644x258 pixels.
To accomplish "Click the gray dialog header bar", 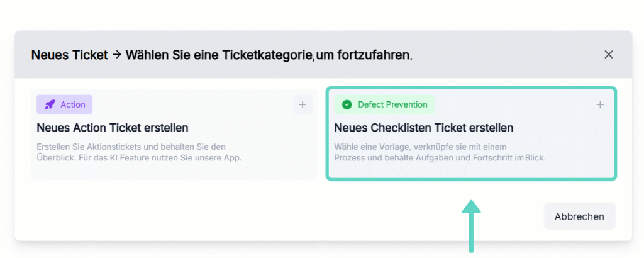I will click(323, 54).
